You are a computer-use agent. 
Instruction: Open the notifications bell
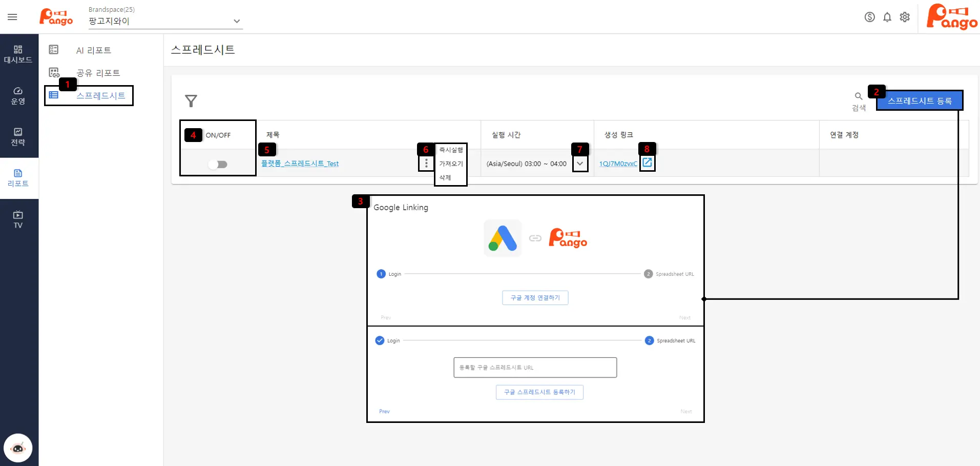[x=887, y=17]
